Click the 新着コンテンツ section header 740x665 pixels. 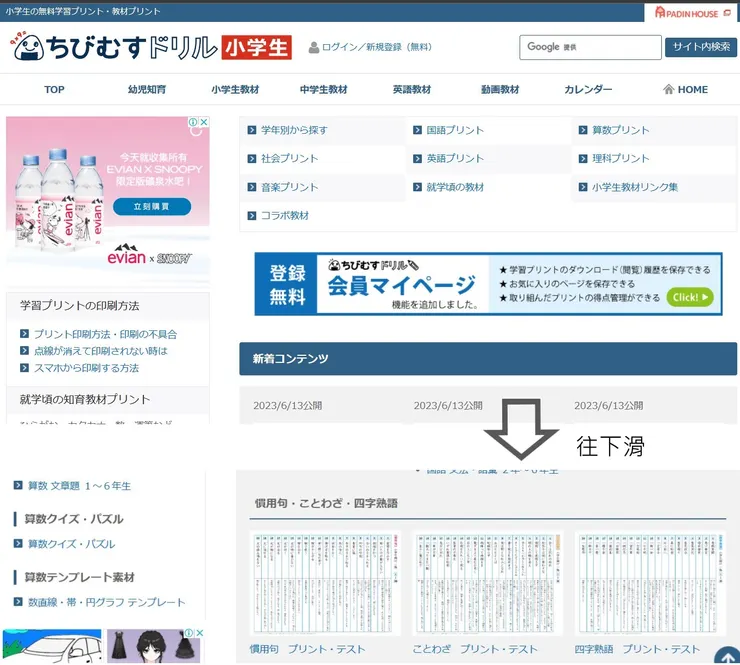(488, 359)
